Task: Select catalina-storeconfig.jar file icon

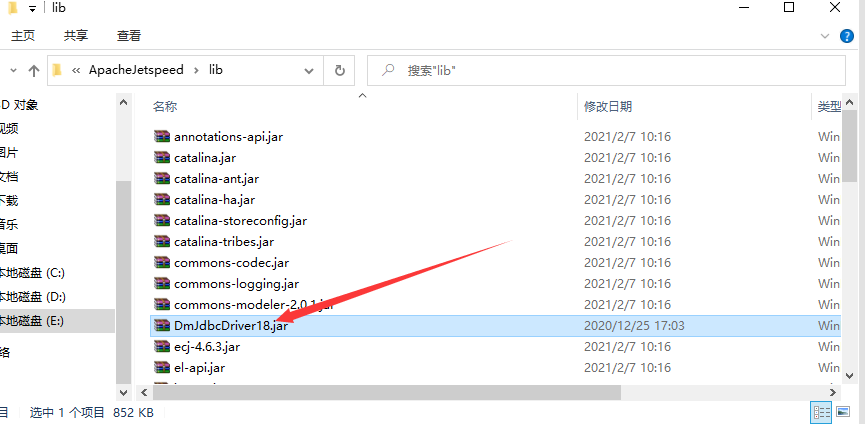Action: pos(162,220)
